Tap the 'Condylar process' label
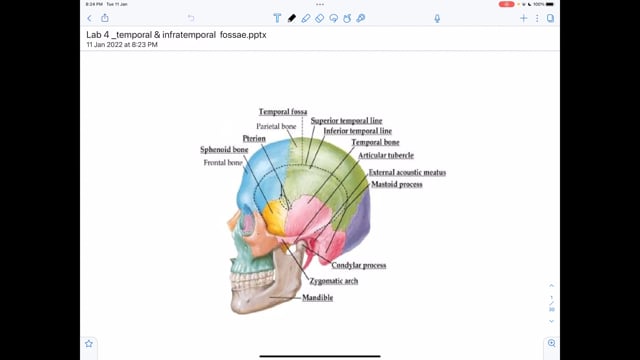This screenshot has width=640, height=360. 359,265
